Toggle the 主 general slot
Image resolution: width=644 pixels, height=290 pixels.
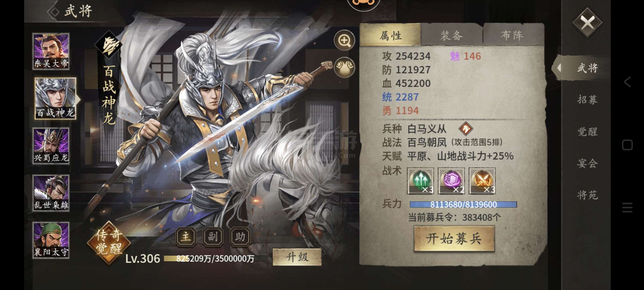pyautogui.click(x=186, y=237)
